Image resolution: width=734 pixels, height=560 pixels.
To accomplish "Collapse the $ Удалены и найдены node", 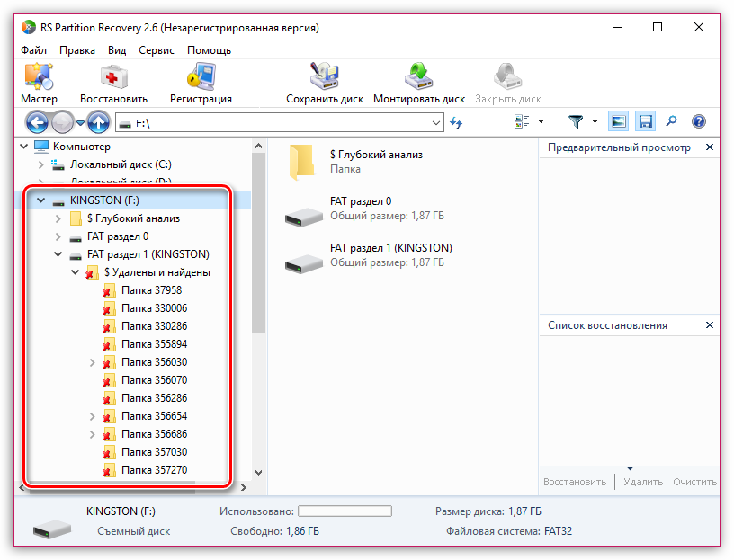I will click(x=75, y=271).
